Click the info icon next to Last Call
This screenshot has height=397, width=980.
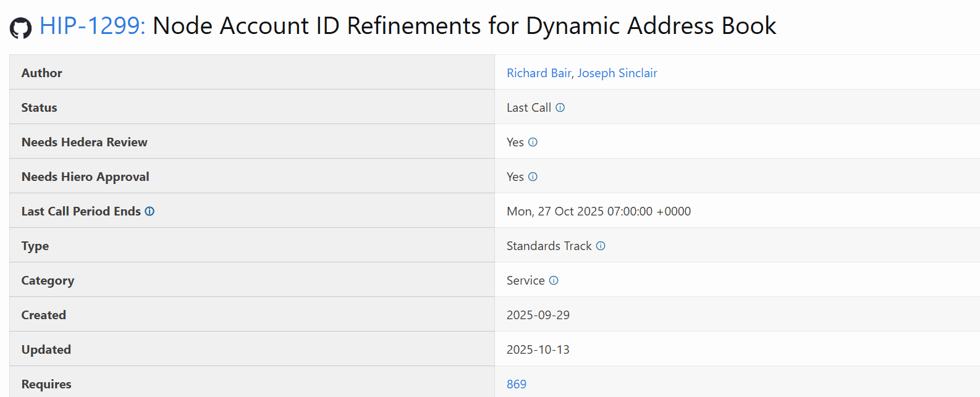560,107
